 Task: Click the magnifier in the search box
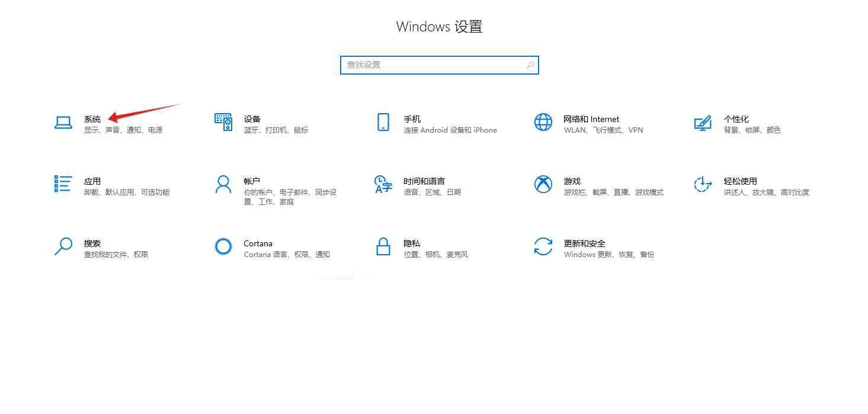coord(530,65)
